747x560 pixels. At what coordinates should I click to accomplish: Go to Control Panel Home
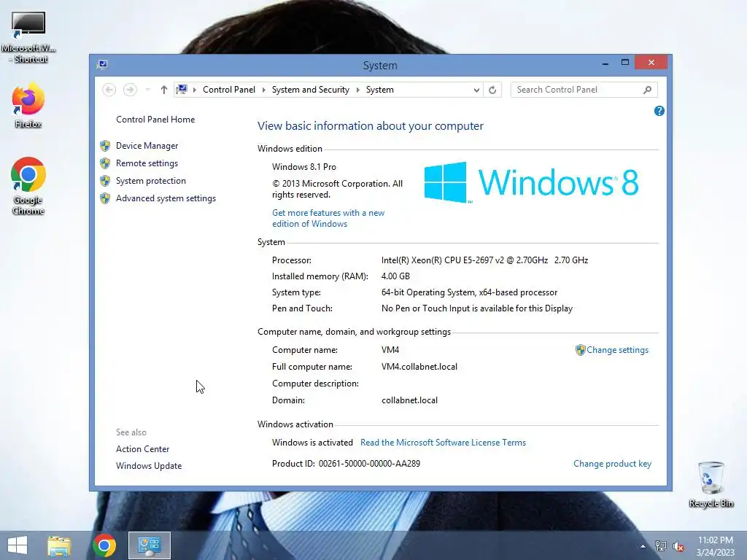pos(155,120)
